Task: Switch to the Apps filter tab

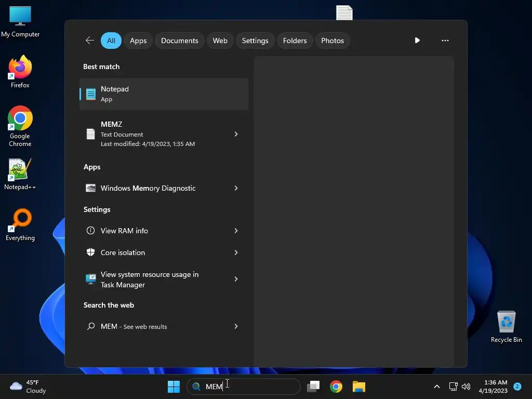Action: pos(138,41)
